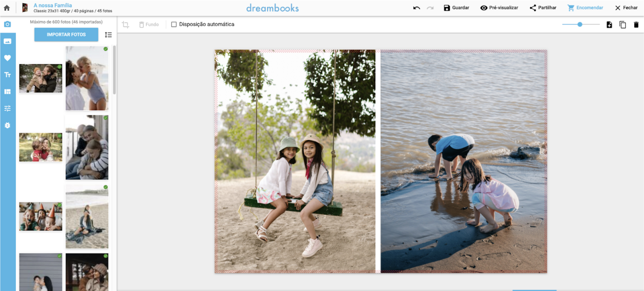Enable Disposição automática checkbox
The image size is (644, 291).
174,24
